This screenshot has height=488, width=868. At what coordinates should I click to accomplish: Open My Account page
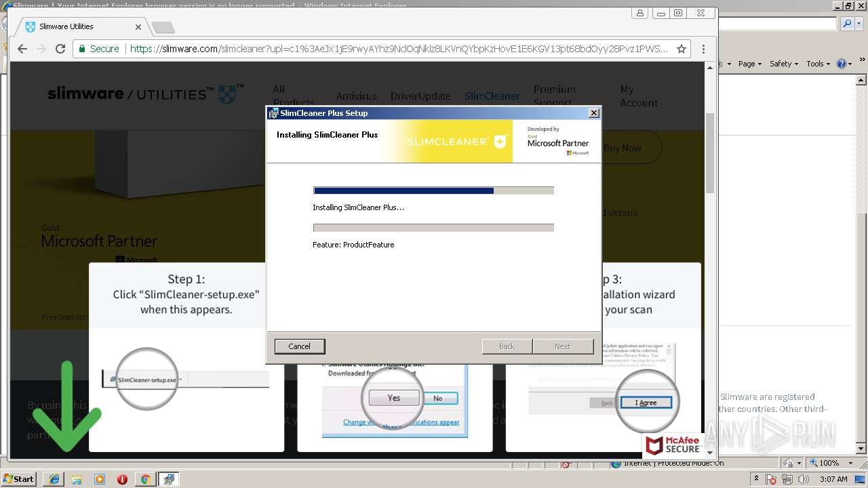[639, 96]
